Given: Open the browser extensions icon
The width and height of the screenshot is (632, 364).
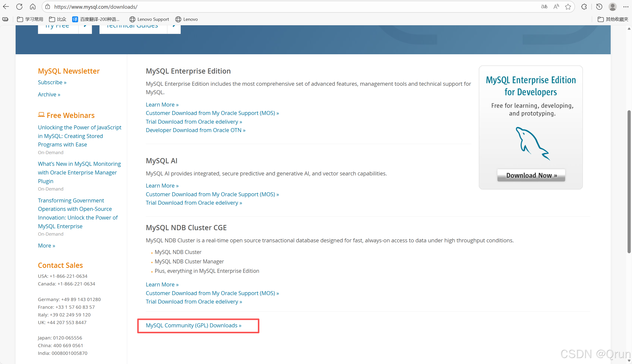Looking at the screenshot, I should (584, 7).
